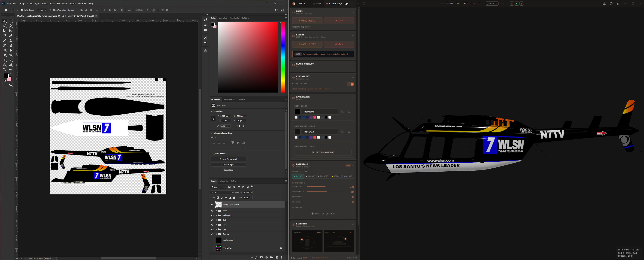Choose the Clone Stamp tool
Screen dimensions: 644x260
[11, 40]
